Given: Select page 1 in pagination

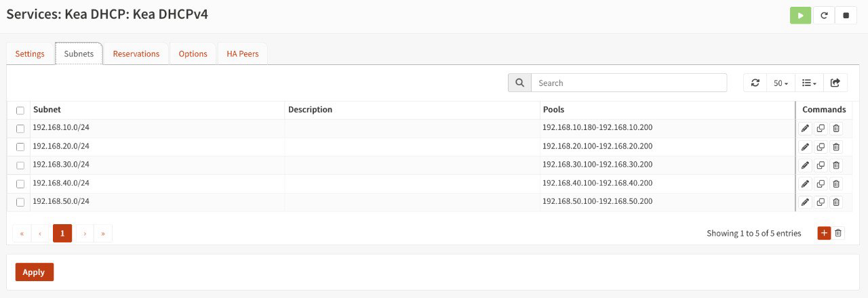Looking at the screenshot, I should point(62,234).
